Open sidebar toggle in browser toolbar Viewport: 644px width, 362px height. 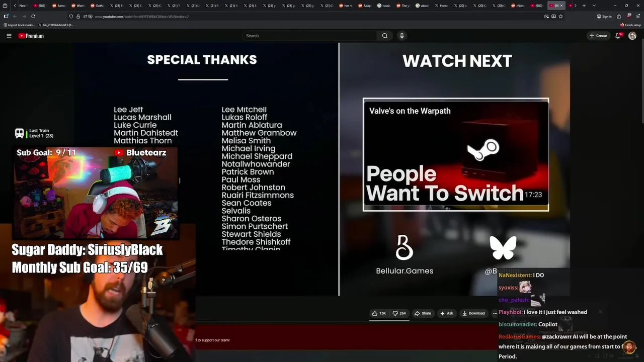tap(6, 16)
